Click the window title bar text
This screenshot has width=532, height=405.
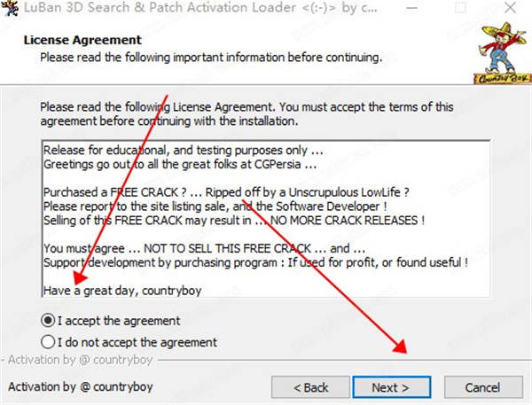(x=200, y=8)
